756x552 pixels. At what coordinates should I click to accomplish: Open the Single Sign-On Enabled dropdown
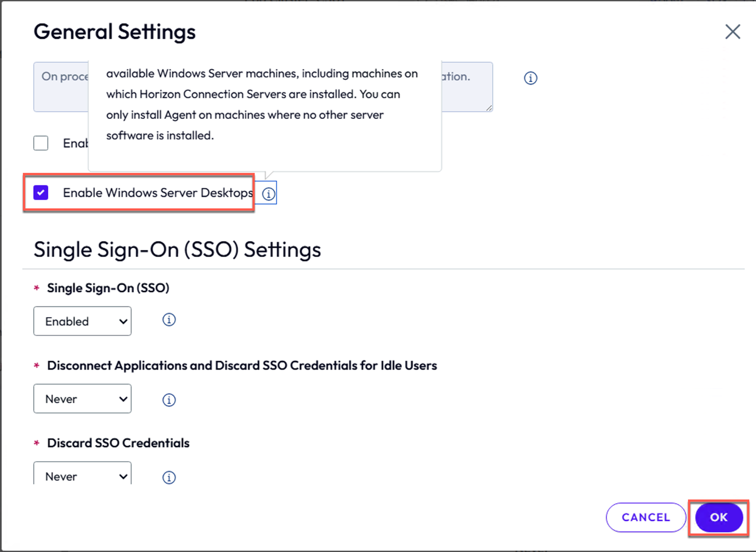[82, 321]
